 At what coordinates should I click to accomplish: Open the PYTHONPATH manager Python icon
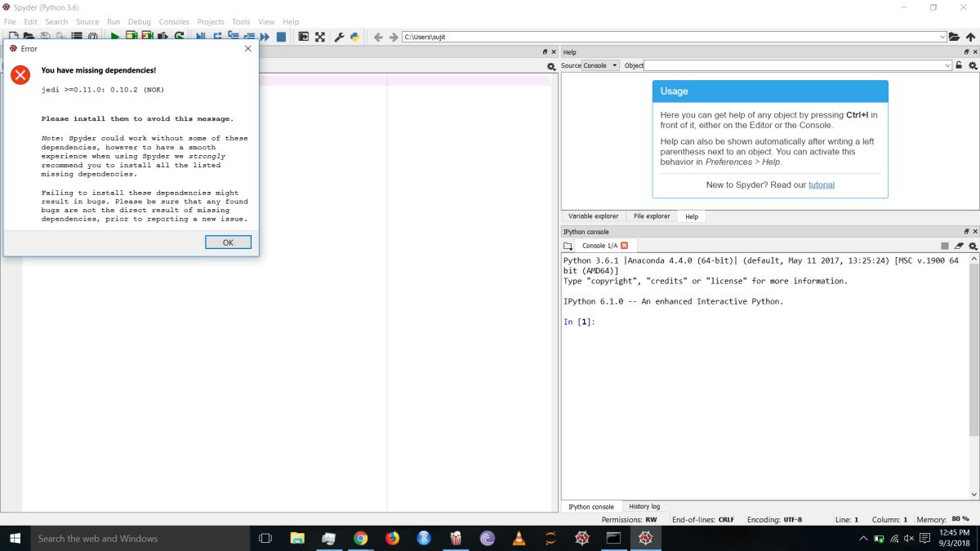pyautogui.click(x=354, y=37)
